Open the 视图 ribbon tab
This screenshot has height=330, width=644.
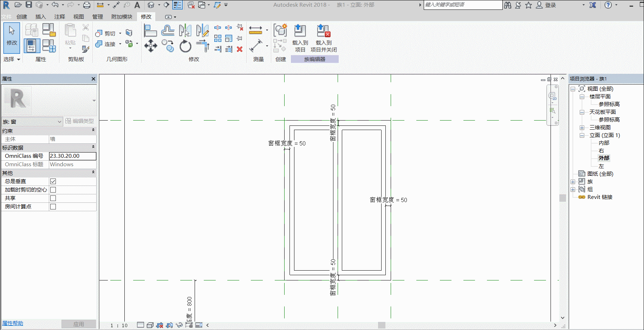click(x=79, y=17)
